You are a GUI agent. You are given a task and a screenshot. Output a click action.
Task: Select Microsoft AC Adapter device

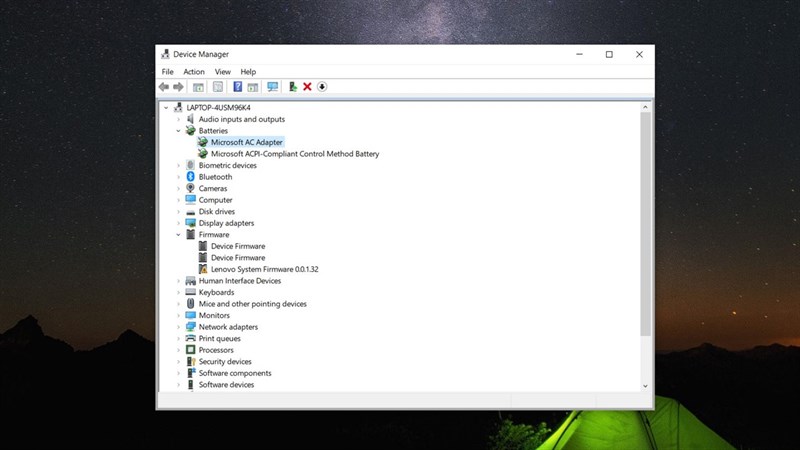click(x=246, y=142)
